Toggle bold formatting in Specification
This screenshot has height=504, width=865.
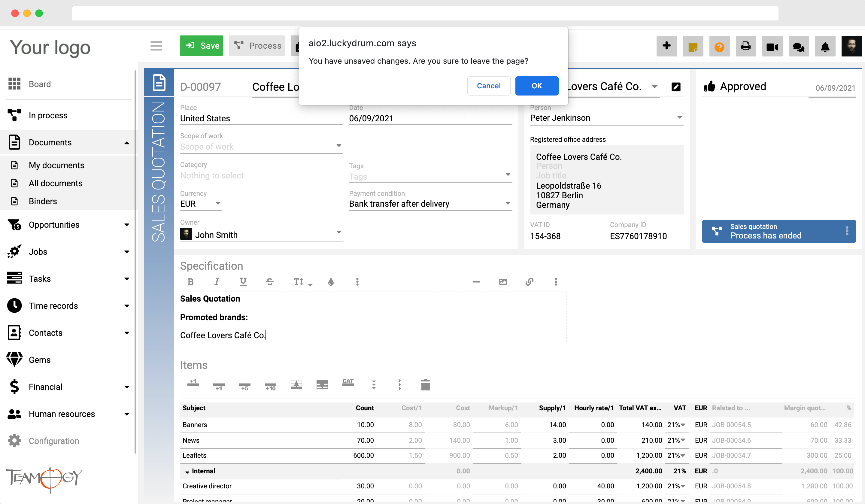190,281
